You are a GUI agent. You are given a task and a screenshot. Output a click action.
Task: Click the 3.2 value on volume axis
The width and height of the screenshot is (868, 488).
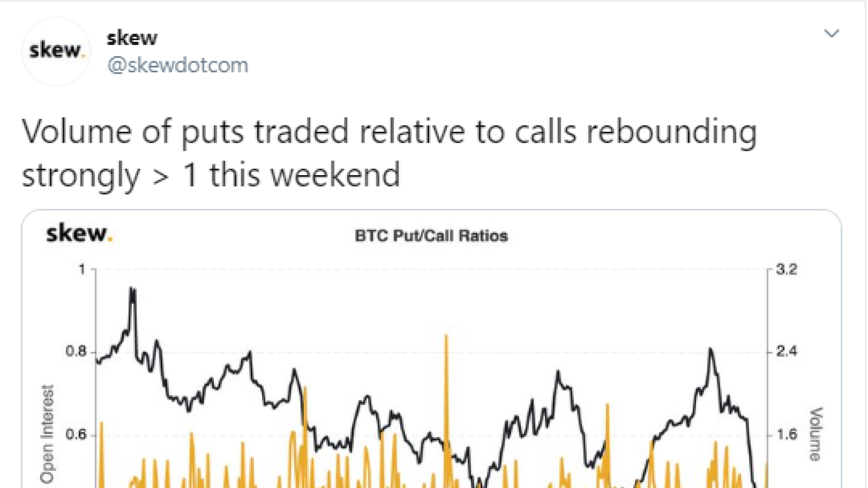pyautogui.click(x=787, y=269)
